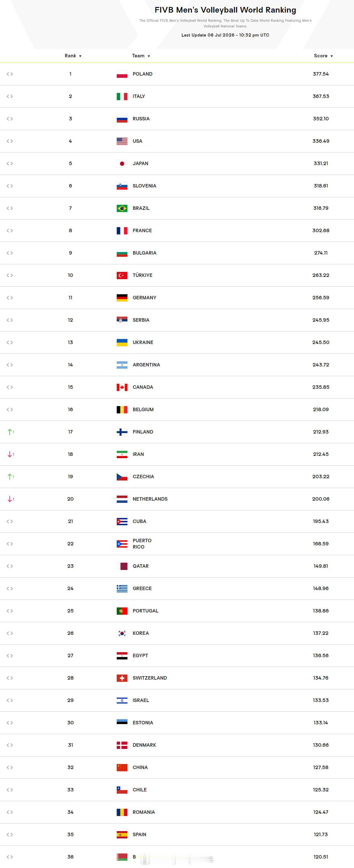354x868 pixels.
Task: Click the Korea flag icon
Action: pos(122,634)
